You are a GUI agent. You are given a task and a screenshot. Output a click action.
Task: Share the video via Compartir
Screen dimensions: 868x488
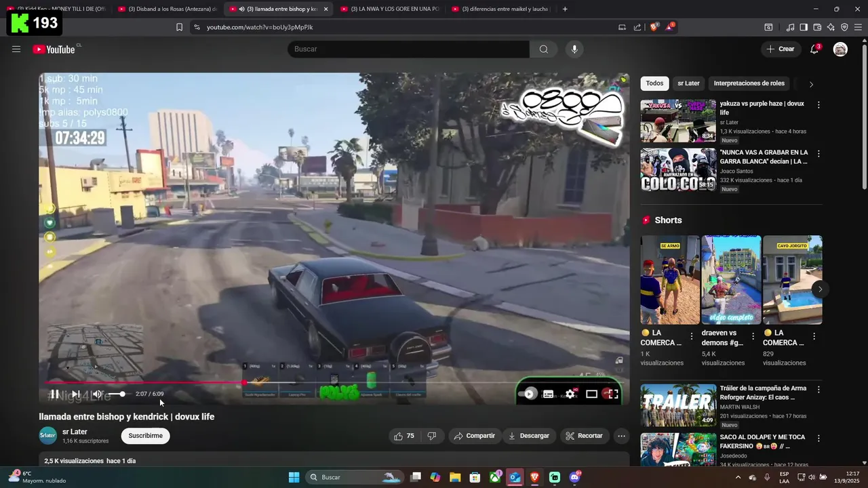[475, 436]
